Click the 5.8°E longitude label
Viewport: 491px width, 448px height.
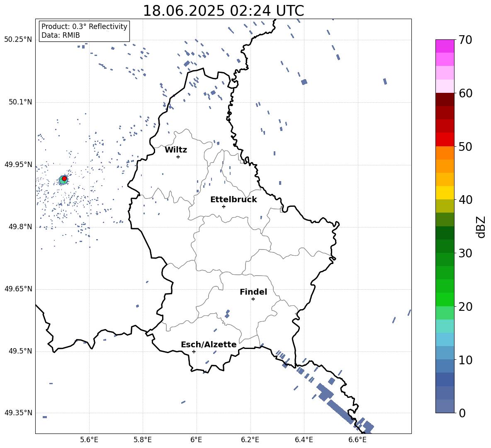(143, 440)
